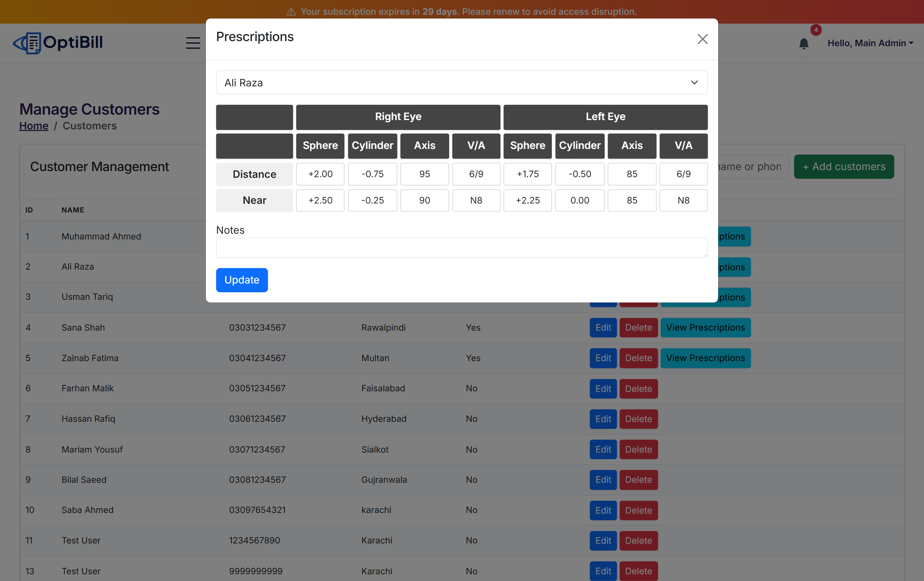Screen dimensions: 924x581
Task: View prescriptions for Sana Shah
Action: coord(705,327)
